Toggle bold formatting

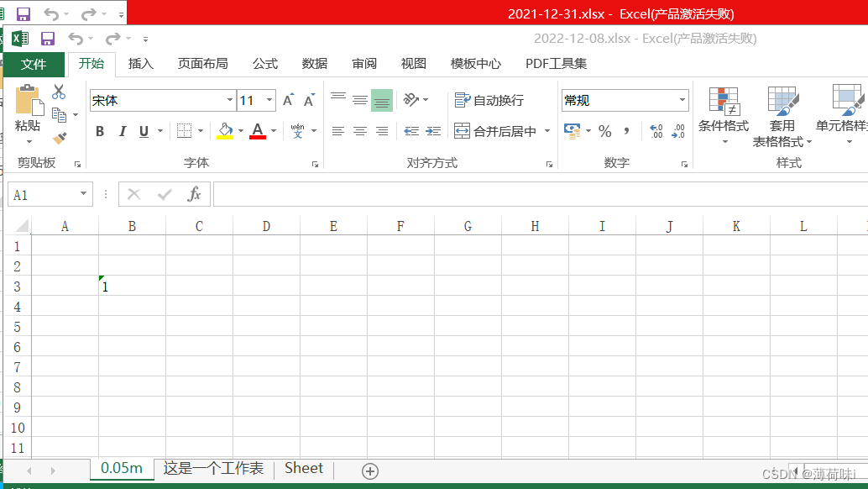click(x=100, y=131)
